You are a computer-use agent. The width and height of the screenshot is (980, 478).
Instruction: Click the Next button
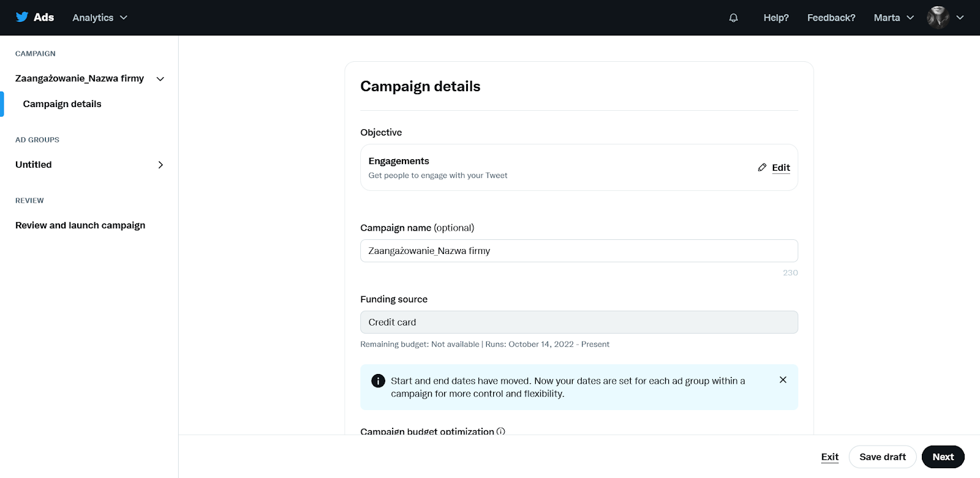(943, 457)
